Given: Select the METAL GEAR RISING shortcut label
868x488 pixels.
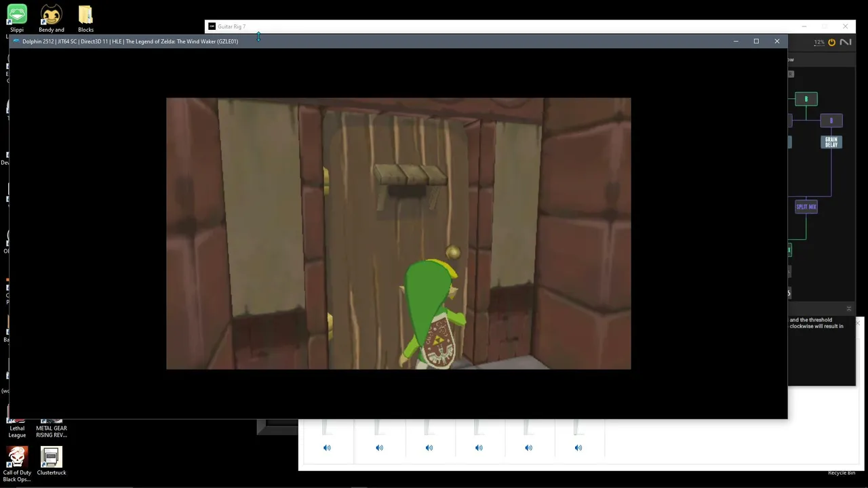Looking at the screenshot, I should [52, 432].
